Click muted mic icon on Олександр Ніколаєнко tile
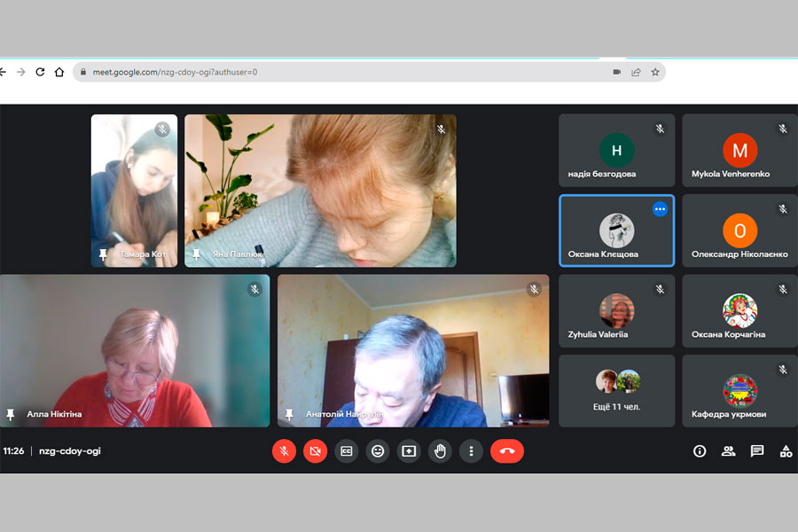The image size is (798, 532). pyautogui.click(x=783, y=209)
